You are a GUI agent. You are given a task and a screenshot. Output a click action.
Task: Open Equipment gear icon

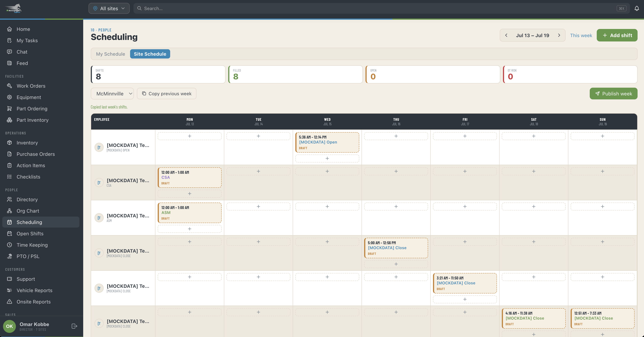coord(9,97)
